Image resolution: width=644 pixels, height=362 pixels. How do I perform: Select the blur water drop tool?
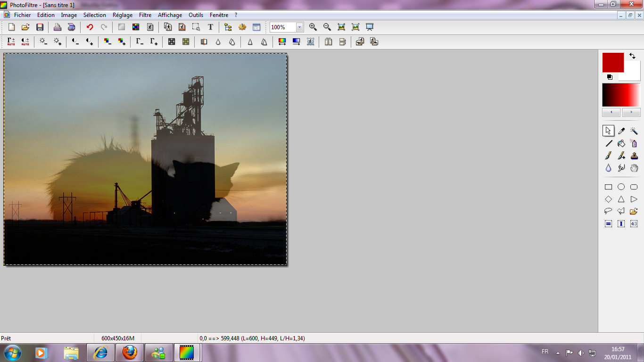click(x=608, y=168)
